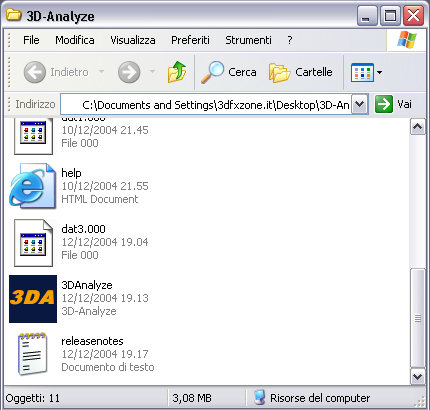The image size is (430, 410).
Task: Open the Strumenti menu
Action: point(248,40)
